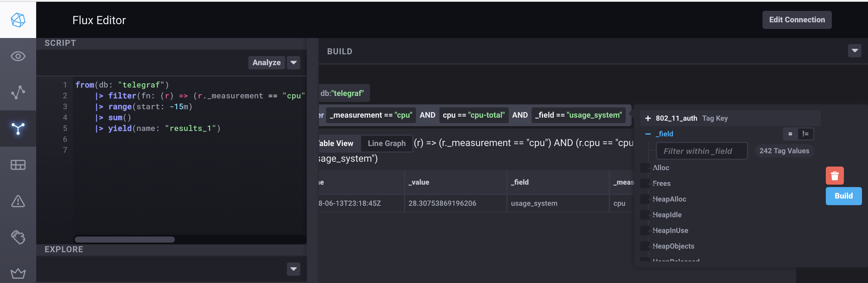Toggle the != operator for _field
Image resolution: width=868 pixels, height=283 pixels.
click(806, 134)
